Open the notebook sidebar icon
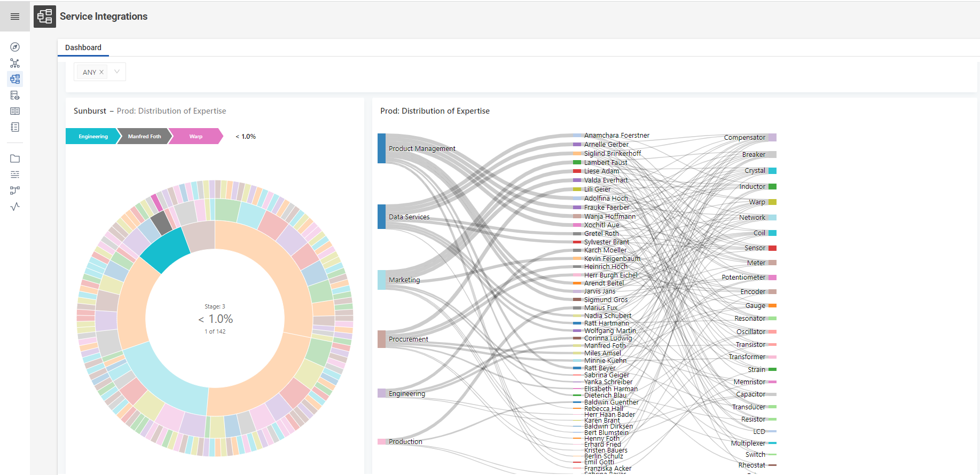 click(15, 127)
